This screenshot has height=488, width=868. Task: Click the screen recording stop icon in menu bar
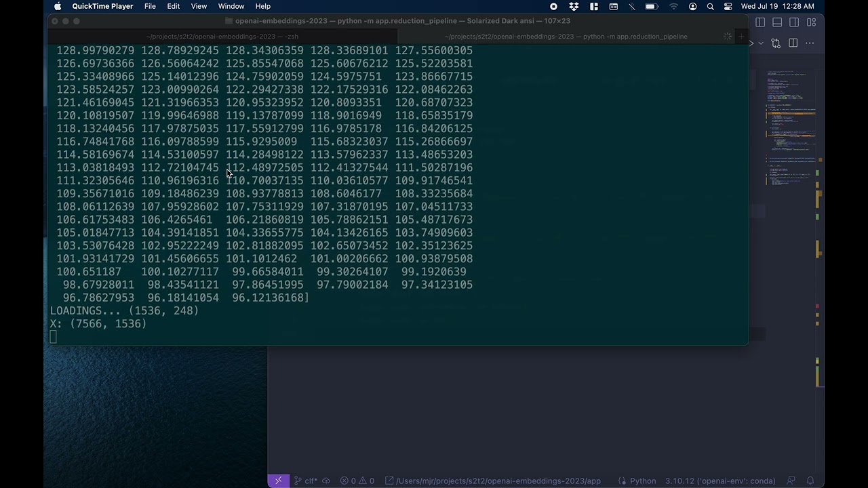pyautogui.click(x=553, y=6)
